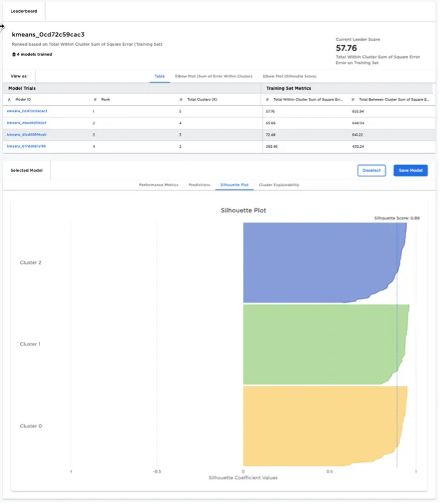The image size is (440, 504).
Task: Click the Rank column number icon
Action: [x=95, y=100]
